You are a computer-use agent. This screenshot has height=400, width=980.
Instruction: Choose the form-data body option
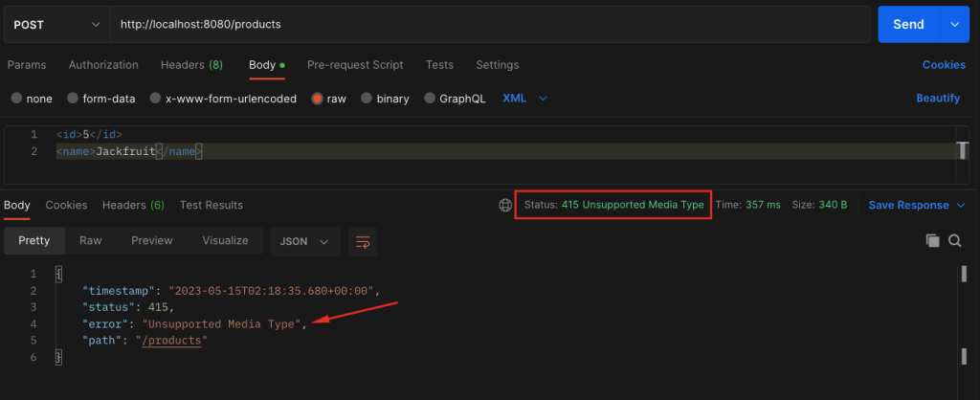coord(74,99)
